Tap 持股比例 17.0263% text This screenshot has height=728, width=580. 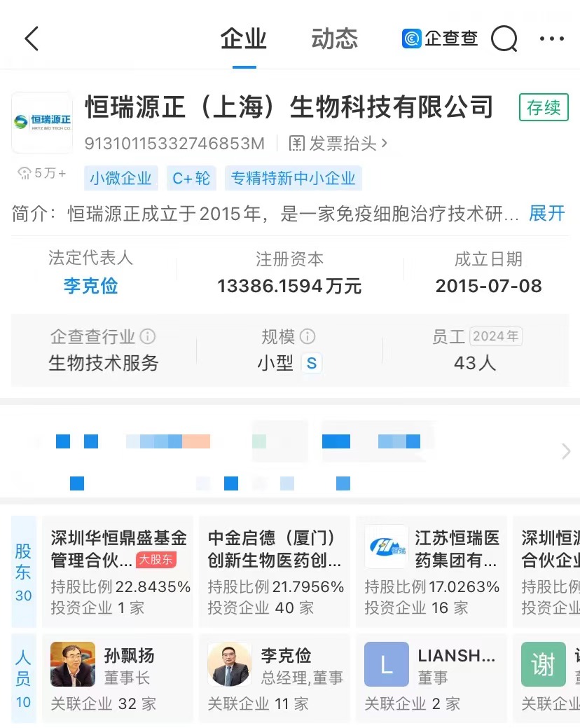pos(432,587)
